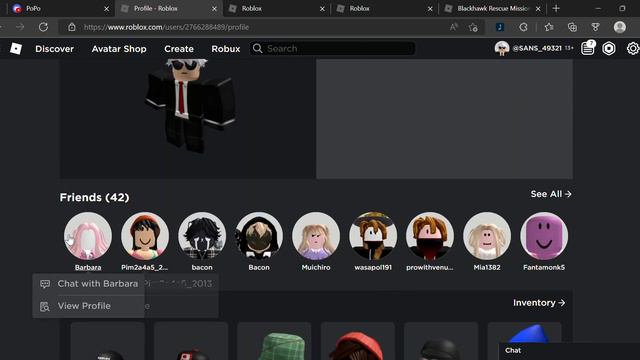Screen dimensions: 640x360
Task: Click the name wasapol191
Action: (373, 268)
